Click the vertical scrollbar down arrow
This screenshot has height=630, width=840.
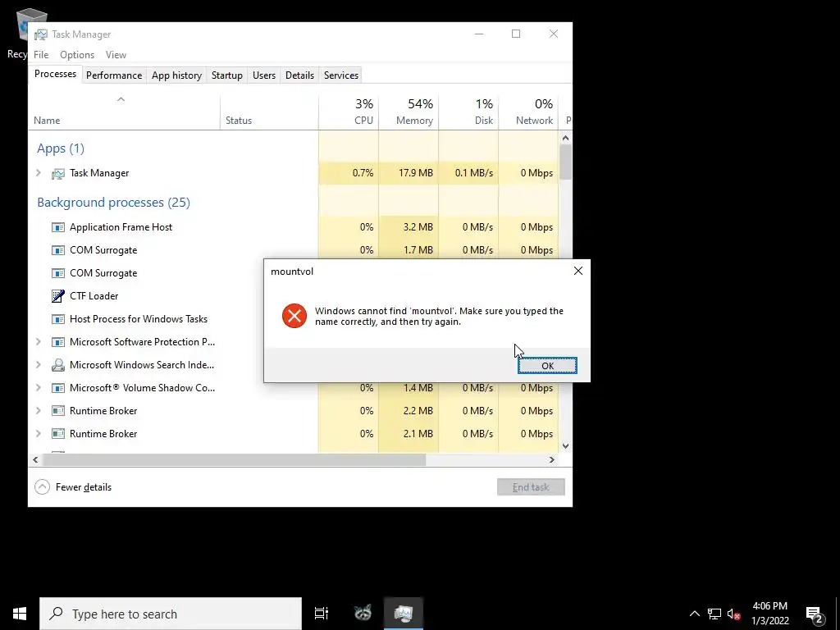point(565,445)
